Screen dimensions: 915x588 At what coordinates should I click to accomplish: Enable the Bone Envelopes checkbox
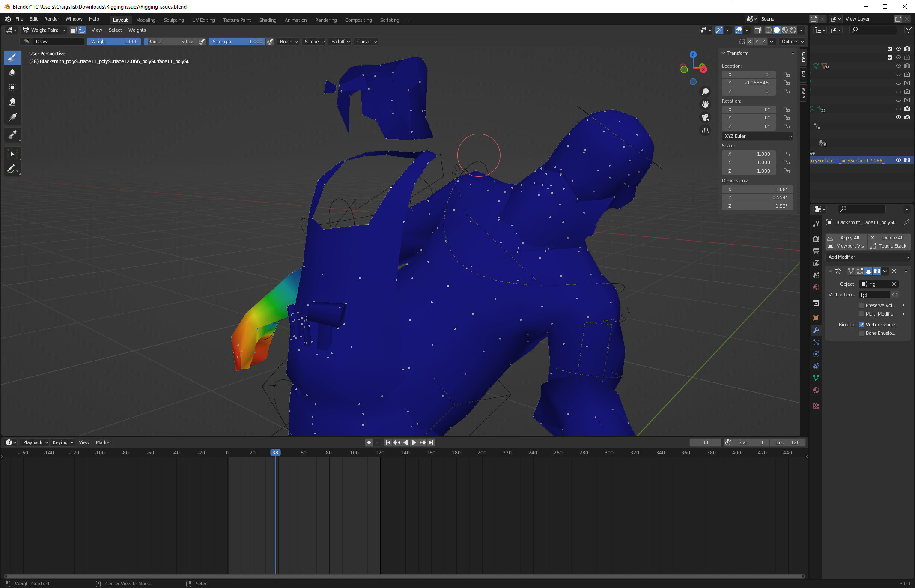[x=861, y=333]
